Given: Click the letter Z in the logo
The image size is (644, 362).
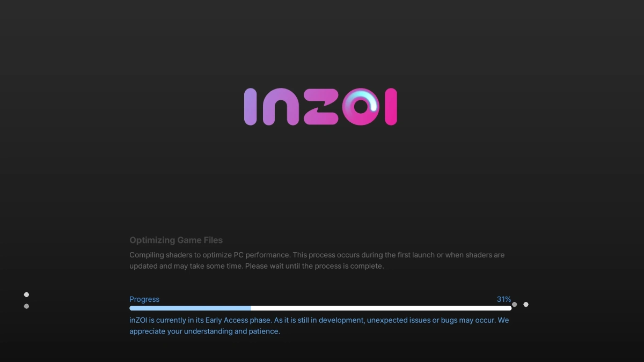Looking at the screenshot, I should (x=321, y=107).
